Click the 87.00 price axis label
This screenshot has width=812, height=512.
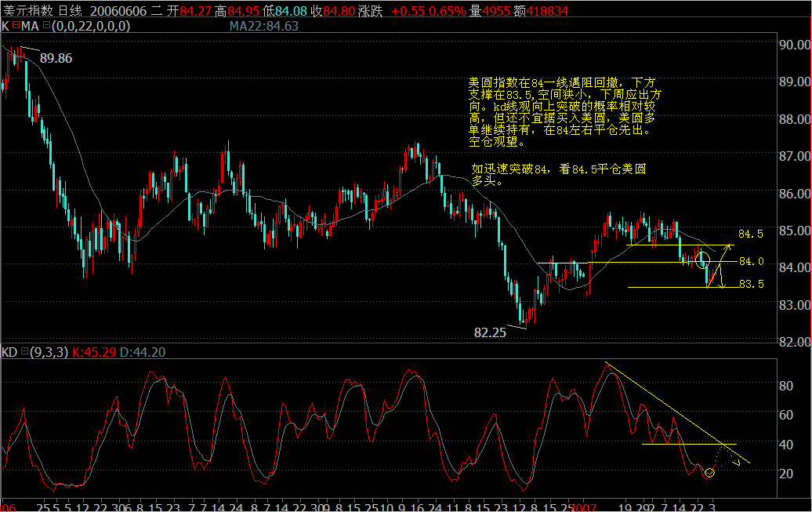tap(795, 156)
